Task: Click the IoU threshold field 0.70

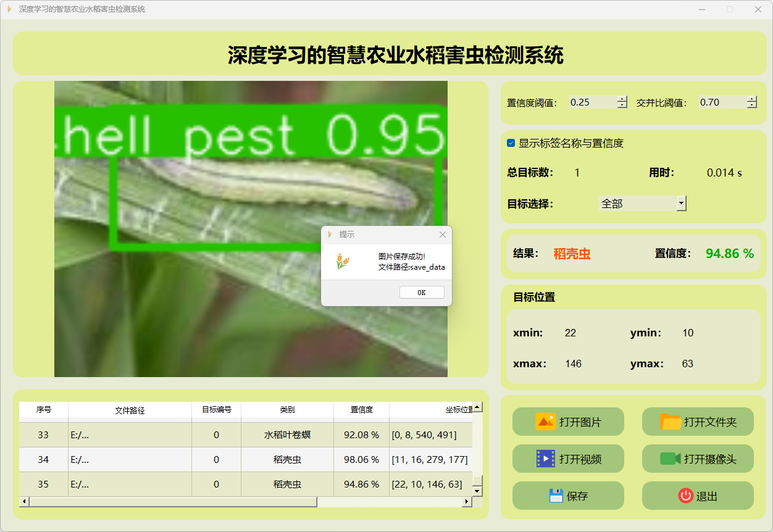Action: 722,102
